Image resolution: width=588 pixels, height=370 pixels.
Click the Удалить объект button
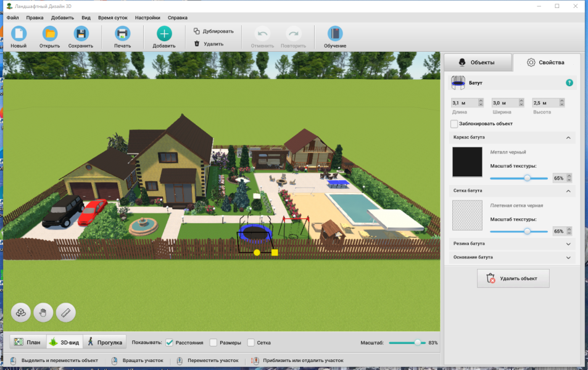(513, 279)
